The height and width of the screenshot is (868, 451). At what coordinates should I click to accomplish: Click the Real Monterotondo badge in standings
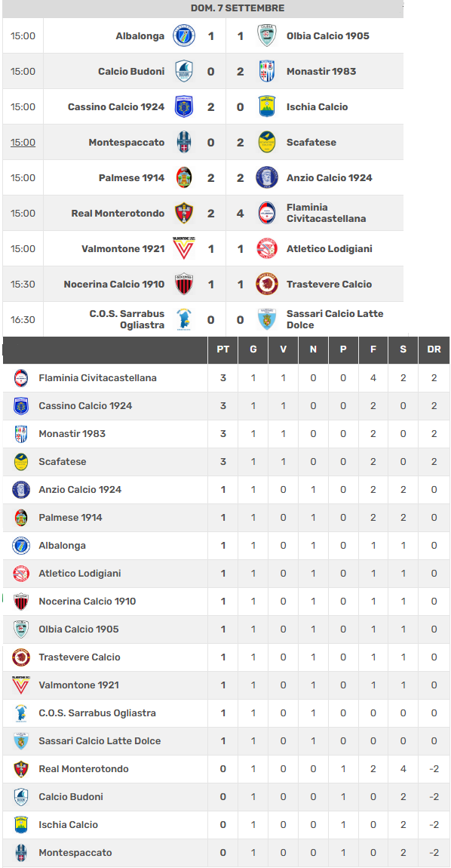click(x=21, y=769)
